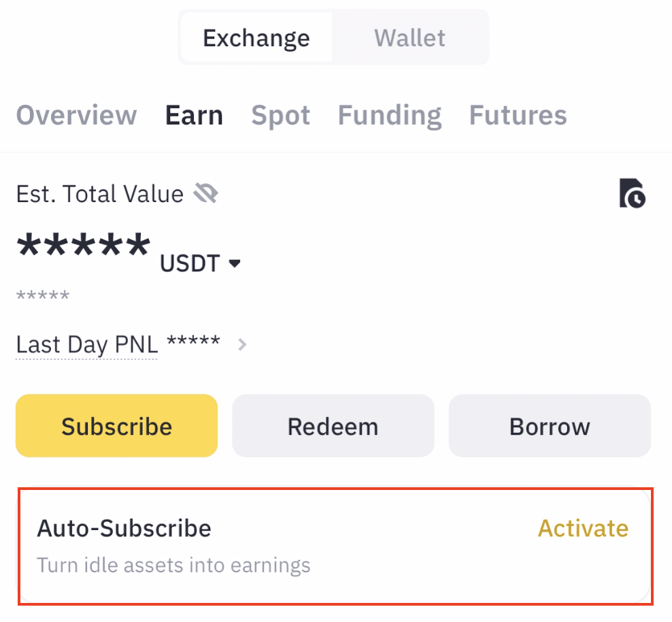Open the USDT currency dropdown
This screenshot has width=672, height=622.
pyautogui.click(x=190, y=263)
